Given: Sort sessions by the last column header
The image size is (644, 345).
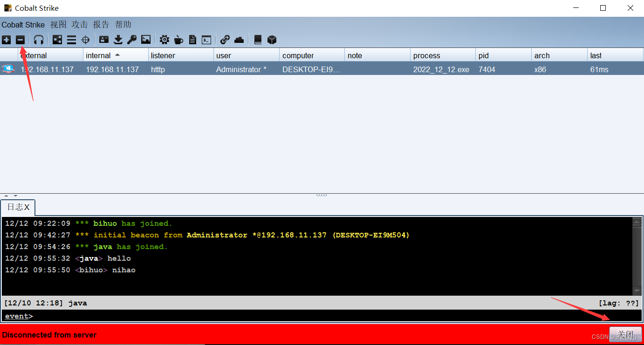Looking at the screenshot, I should 616,55.
